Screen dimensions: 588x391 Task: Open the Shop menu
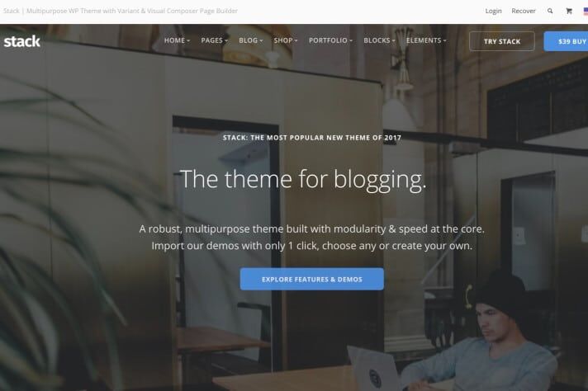[286, 40]
